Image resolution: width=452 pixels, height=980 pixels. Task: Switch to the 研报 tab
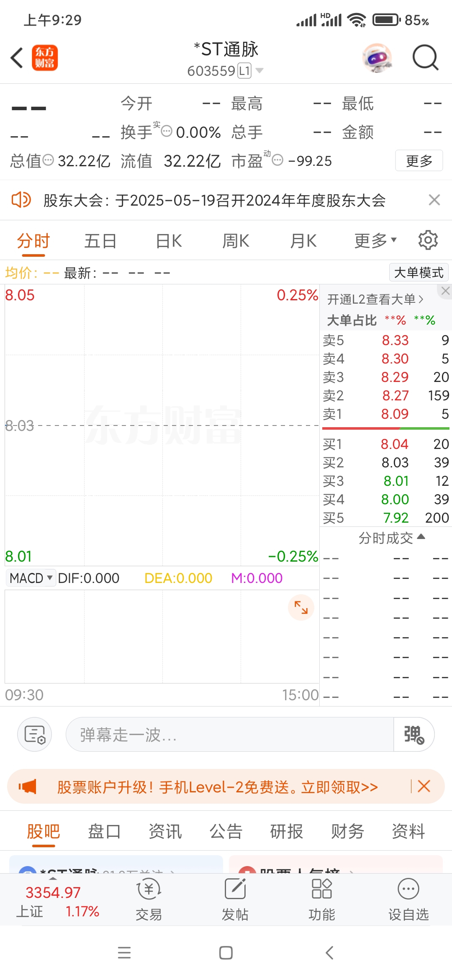(x=287, y=831)
